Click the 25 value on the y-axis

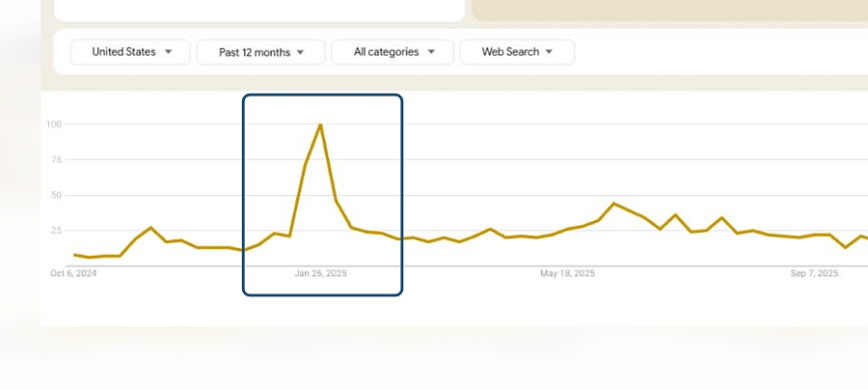point(55,231)
